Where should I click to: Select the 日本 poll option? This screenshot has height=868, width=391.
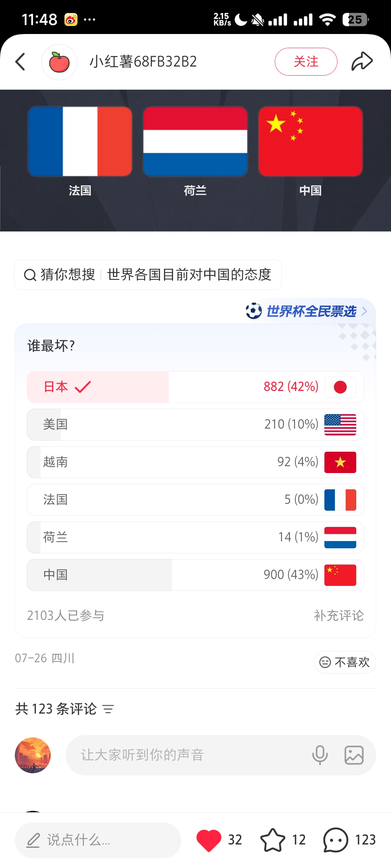(195, 387)
